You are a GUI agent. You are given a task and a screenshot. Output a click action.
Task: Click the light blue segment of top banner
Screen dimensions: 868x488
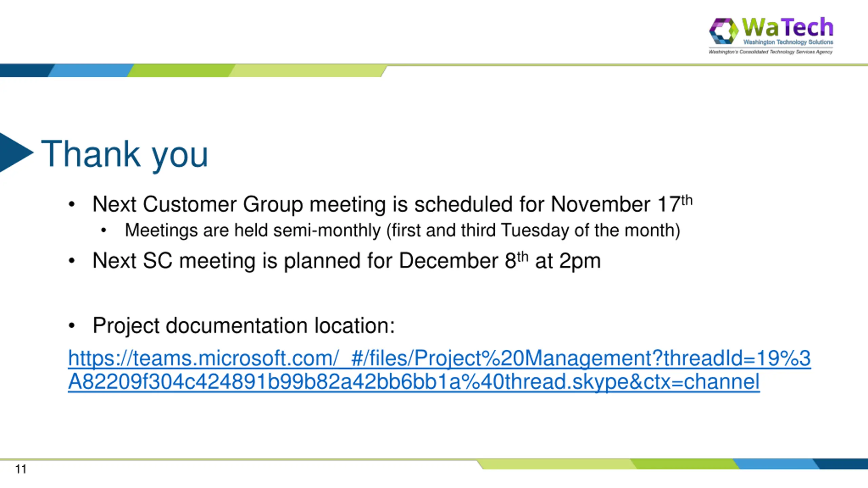pyautogui.click(x=91, y=70)
